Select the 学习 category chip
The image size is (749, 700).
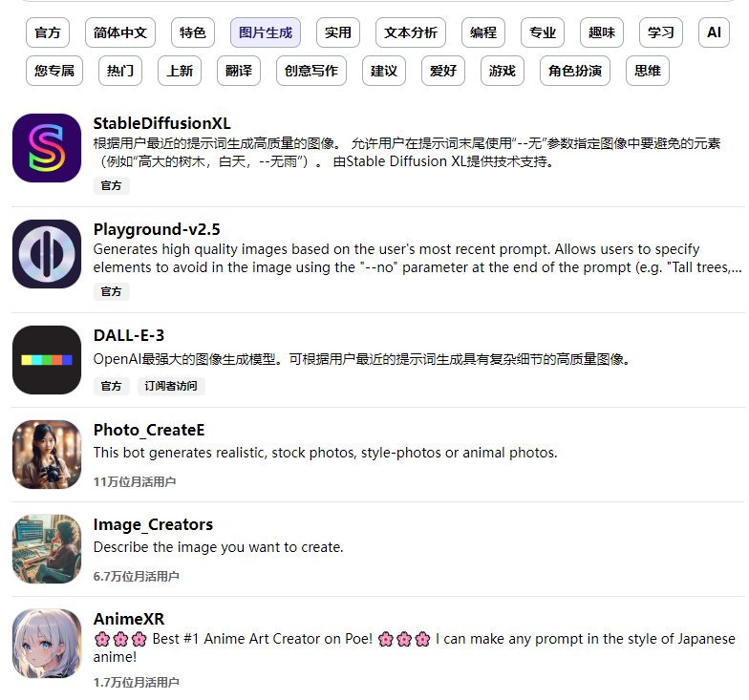click(661, 32)
